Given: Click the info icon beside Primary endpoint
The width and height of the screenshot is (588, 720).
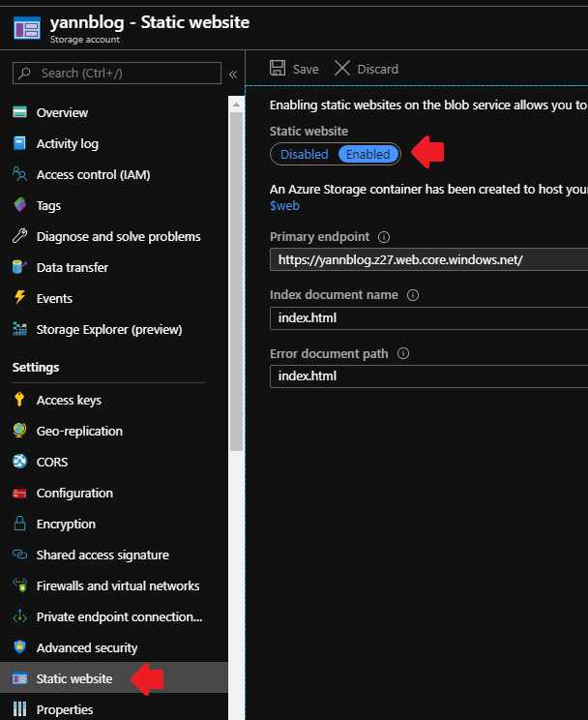Looking at the screenshot, I should (384, 237).
